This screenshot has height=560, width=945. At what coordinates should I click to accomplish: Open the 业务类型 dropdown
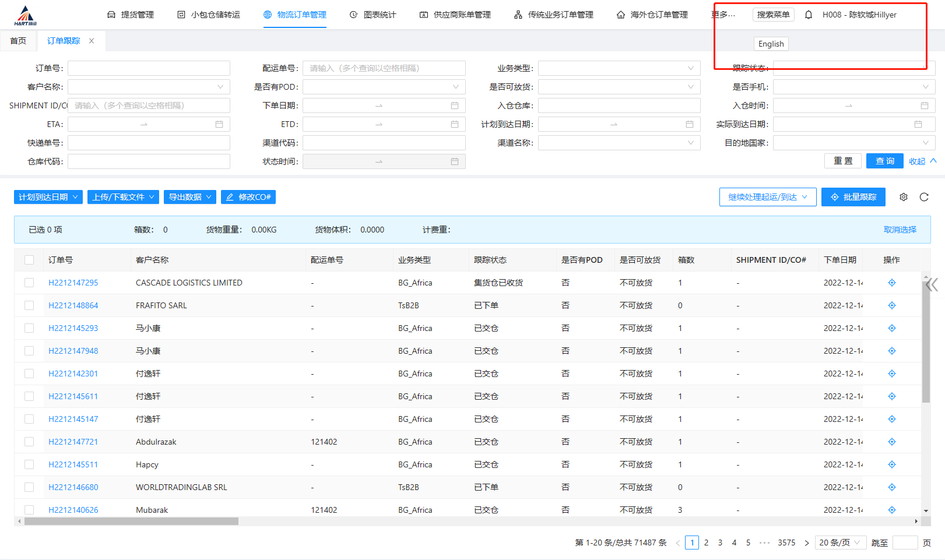pos(619,68)
